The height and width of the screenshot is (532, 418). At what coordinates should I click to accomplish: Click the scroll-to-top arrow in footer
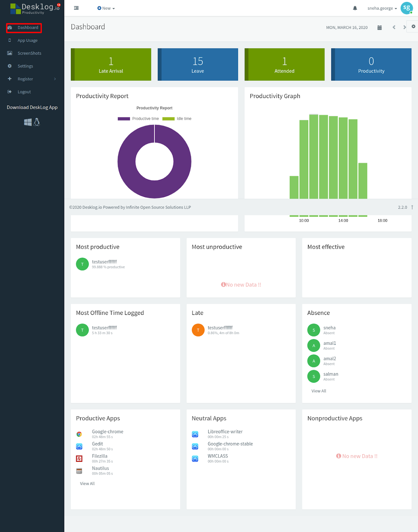(x=412, y=207)
